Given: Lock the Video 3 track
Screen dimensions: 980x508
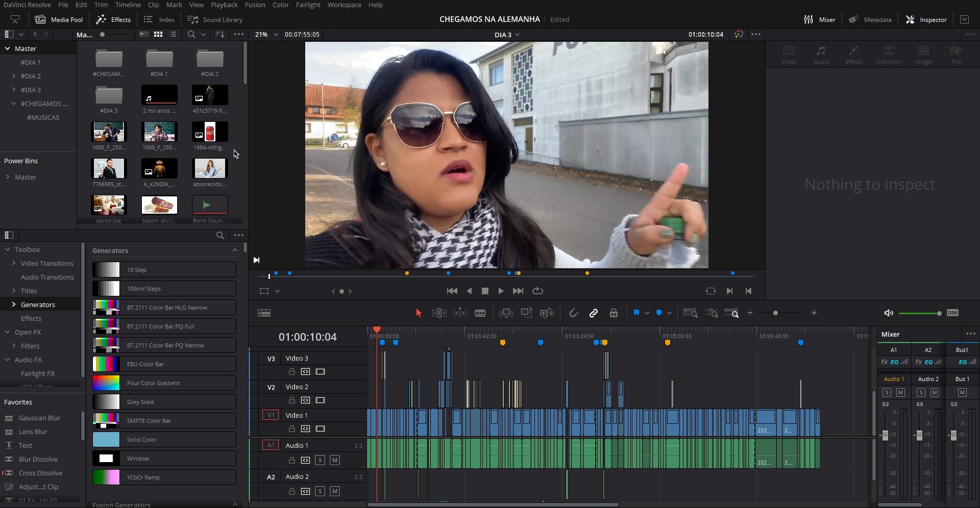Looking at the screenshot, I should [x=292, y=372].
